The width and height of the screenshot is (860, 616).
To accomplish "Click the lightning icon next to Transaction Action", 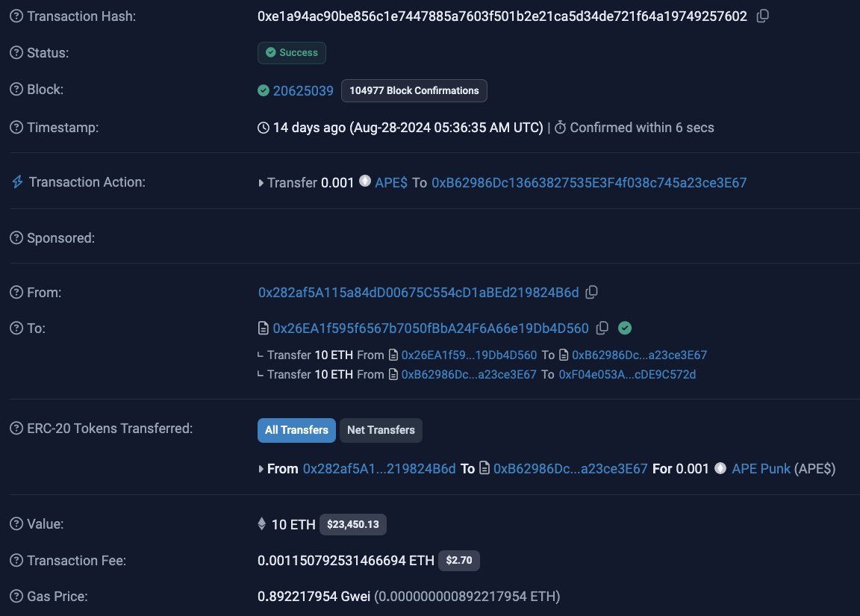I will [17, 181].
